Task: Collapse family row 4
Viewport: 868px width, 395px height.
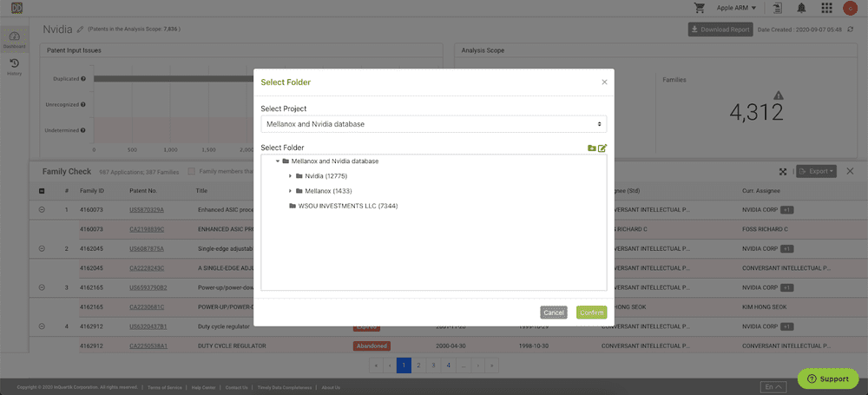Action: pyautogui.click(x=42, y=326)
